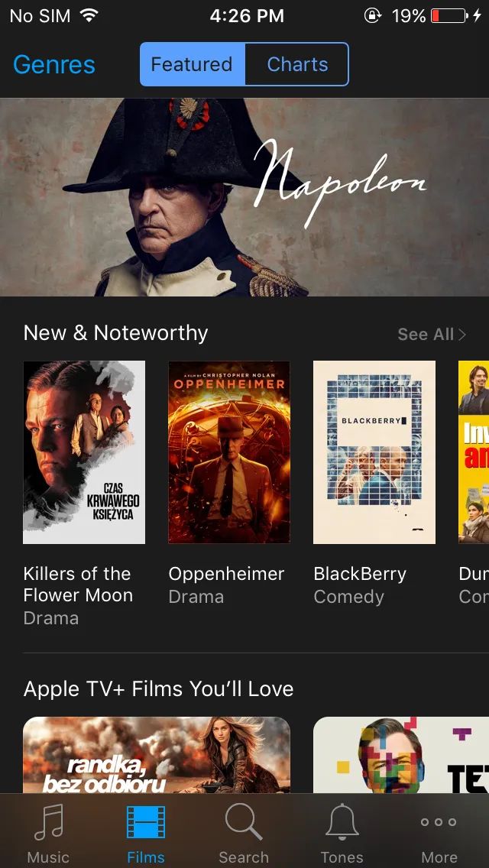
Task: Open the randka bez odbioru film card
Action: pos(157,755)
